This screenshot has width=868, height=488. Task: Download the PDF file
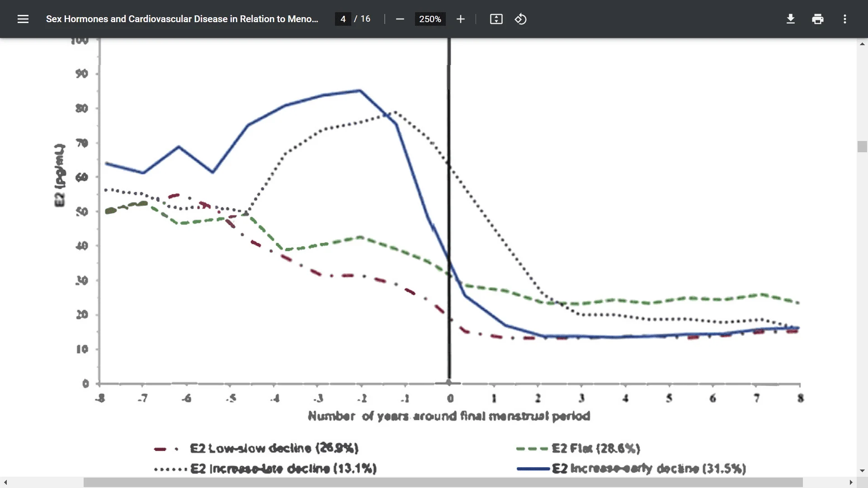(x=790, y=19)
